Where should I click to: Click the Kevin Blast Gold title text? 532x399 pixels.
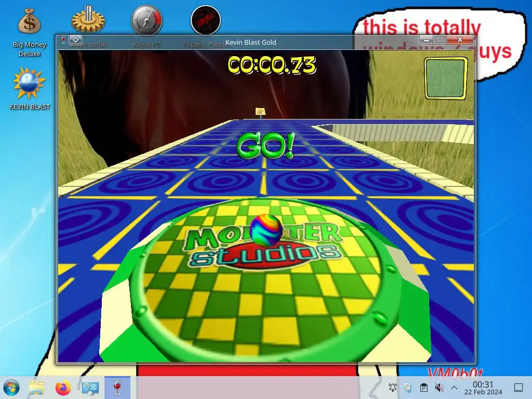[x=251, y=43]
